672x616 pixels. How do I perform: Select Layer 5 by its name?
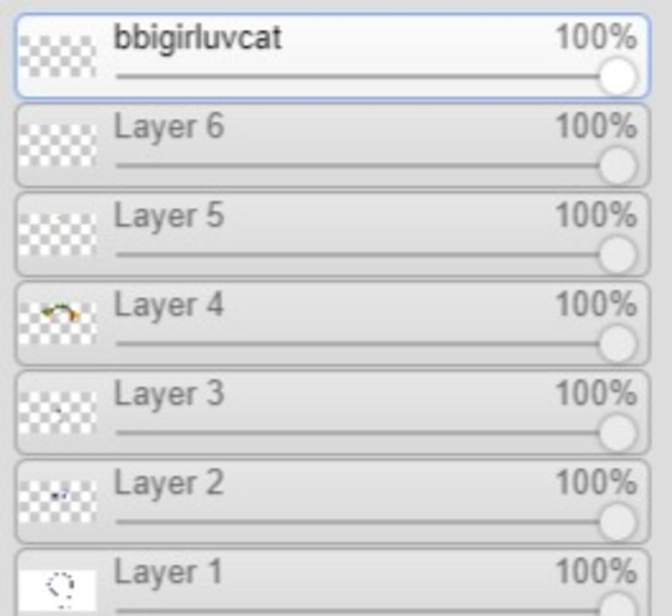pyautogui.click(x=169, y=216)
